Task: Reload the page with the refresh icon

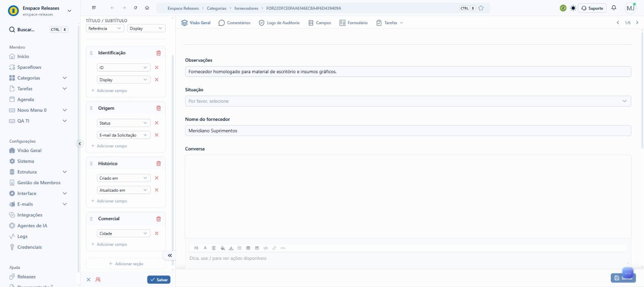Action: (x=136, y=8)
